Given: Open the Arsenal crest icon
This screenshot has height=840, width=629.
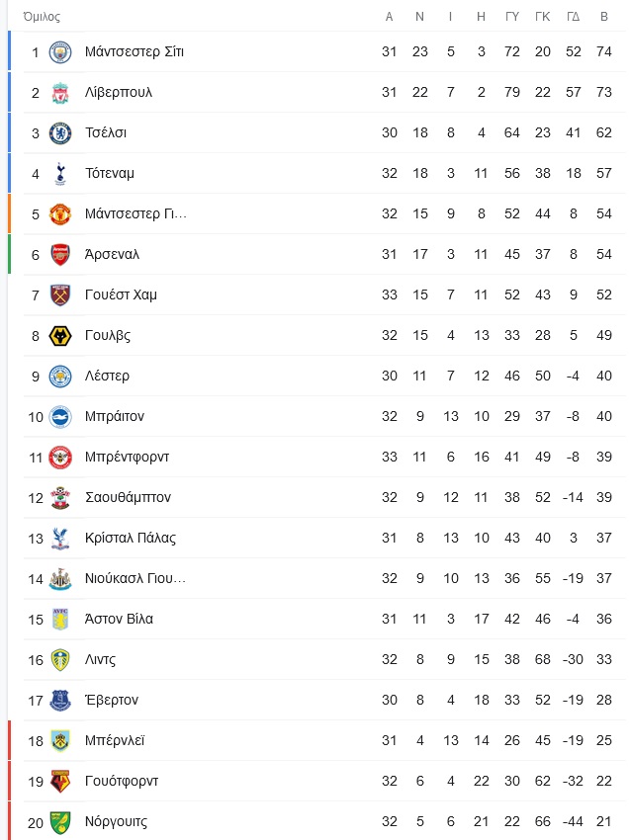Looking at the screenshot, I should point(60,254).
